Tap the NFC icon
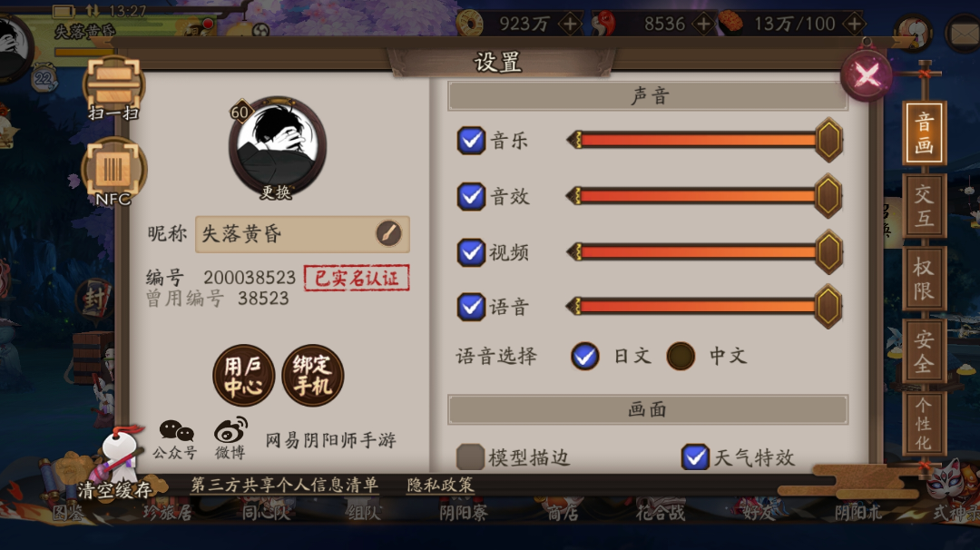 (113, 172)
